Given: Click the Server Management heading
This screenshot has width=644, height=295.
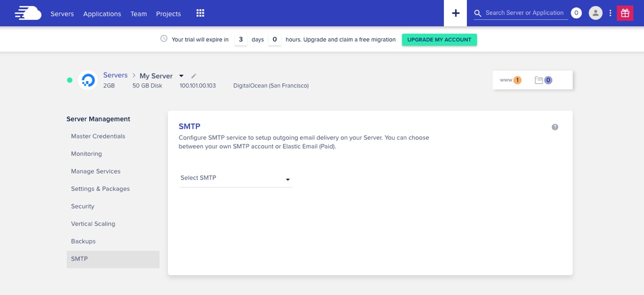Looking at the screenshot, I should click(98, 119).
